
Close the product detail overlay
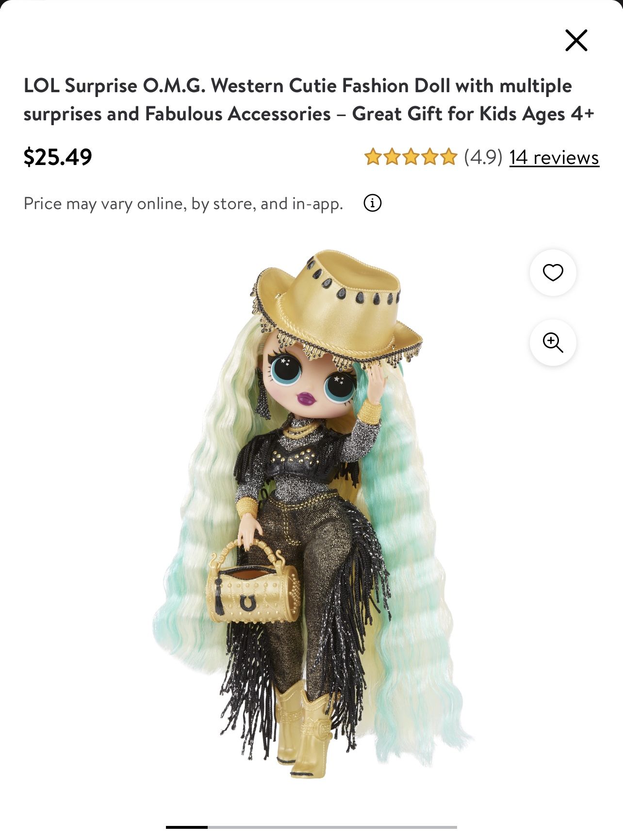click(x=576, y=40)
